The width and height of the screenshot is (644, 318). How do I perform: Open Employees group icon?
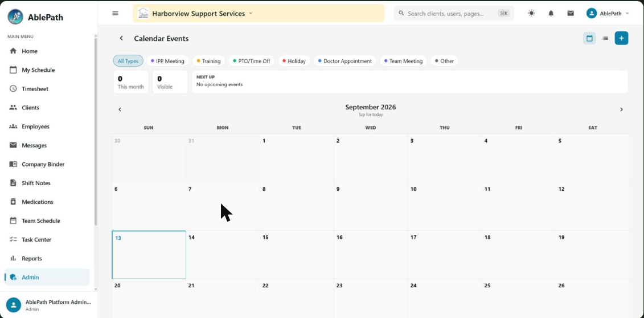[13, 127]
